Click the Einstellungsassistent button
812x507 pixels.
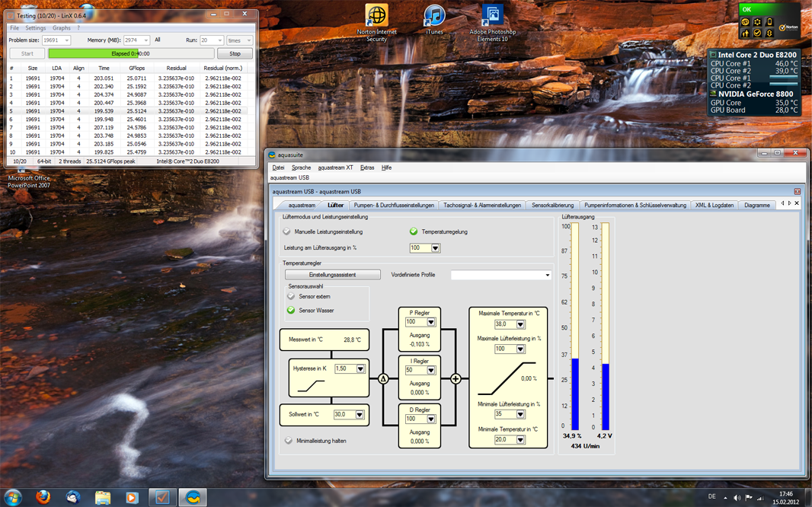pyautogui.click(x=332, y=275)
